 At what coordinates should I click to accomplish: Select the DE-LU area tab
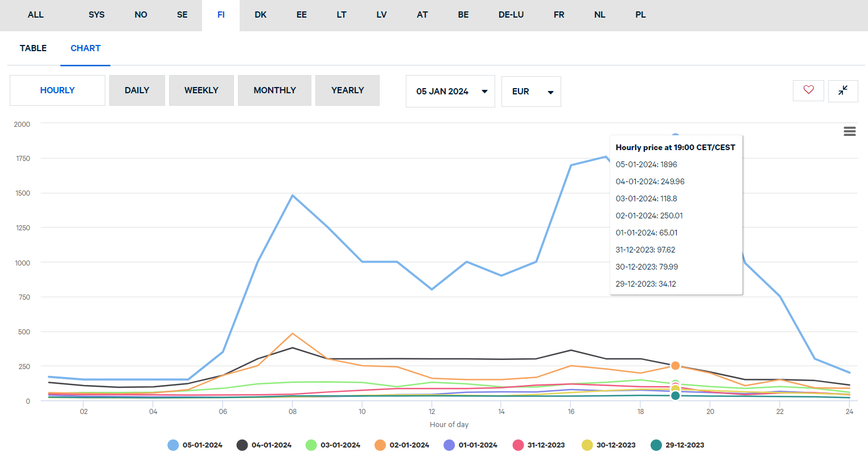(x=511, y=15)
